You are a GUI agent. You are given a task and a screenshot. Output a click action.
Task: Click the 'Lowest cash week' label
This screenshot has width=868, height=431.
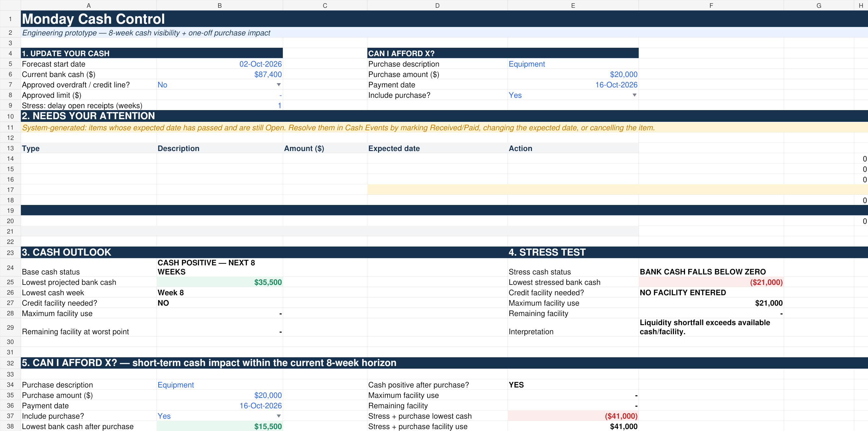click(53, 293)
